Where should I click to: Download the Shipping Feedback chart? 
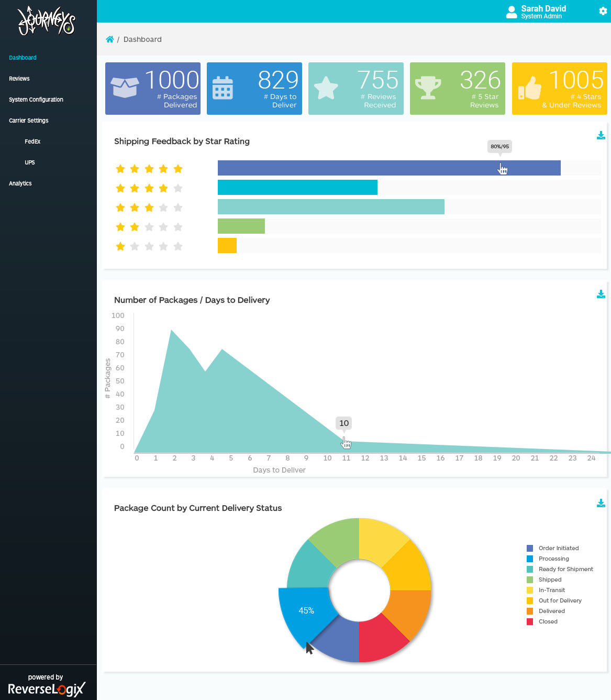pyautogui.click(x=601, y=135)
